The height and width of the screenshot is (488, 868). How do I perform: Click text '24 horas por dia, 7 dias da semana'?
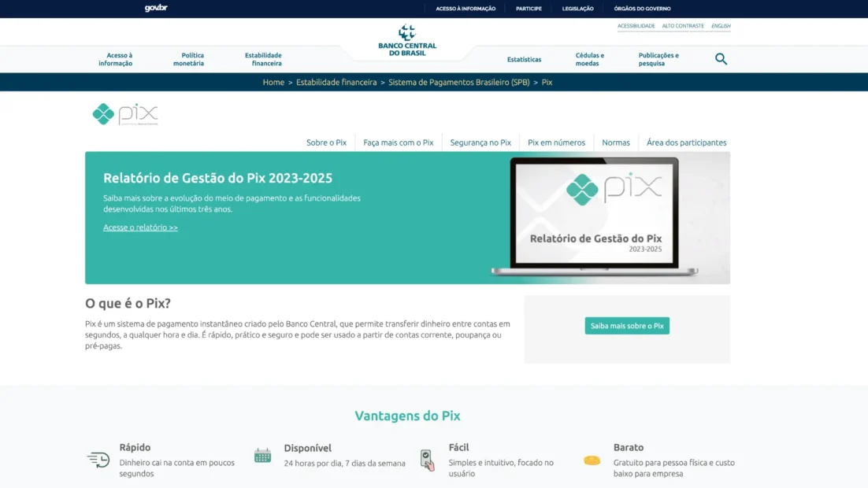click(345, 464)
